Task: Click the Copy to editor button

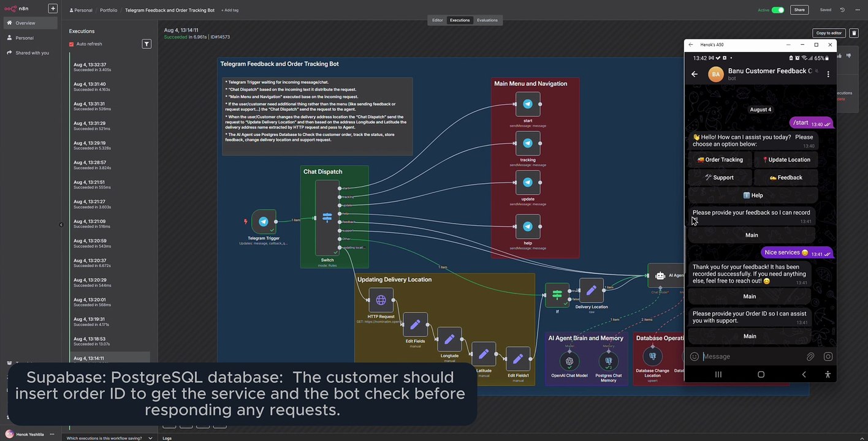Action: [829, 33]
